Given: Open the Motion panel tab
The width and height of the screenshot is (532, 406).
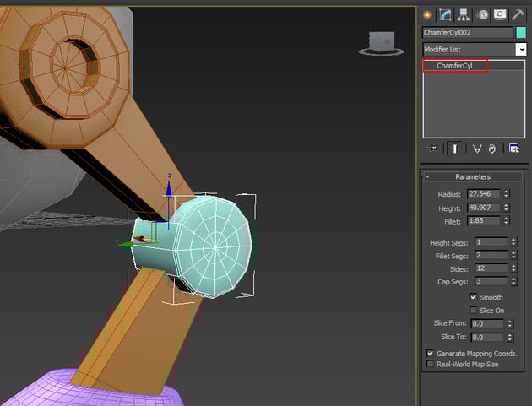Looking at the screenshot, I should 483,14.
